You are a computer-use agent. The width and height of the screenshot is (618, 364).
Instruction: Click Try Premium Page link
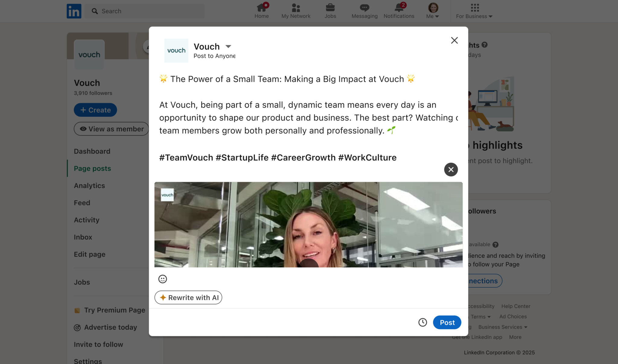pyautogui.click(x=110, y=310)
